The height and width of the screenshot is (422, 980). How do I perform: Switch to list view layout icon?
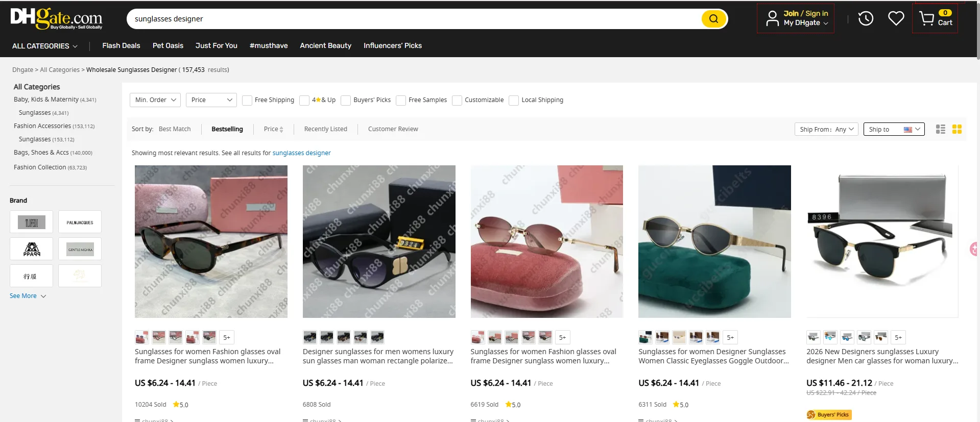point(940,129)
